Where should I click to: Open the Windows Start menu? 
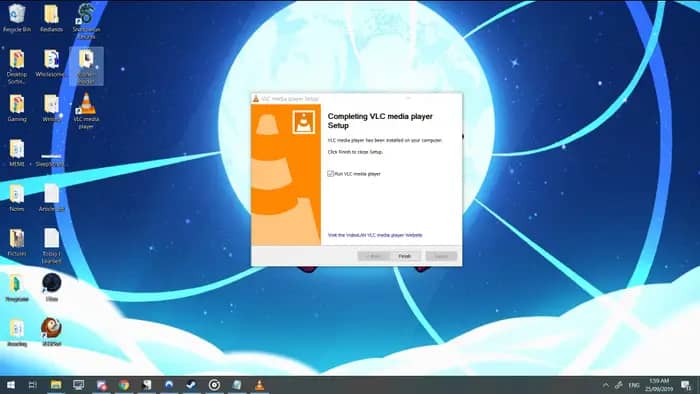click(11, 385)
